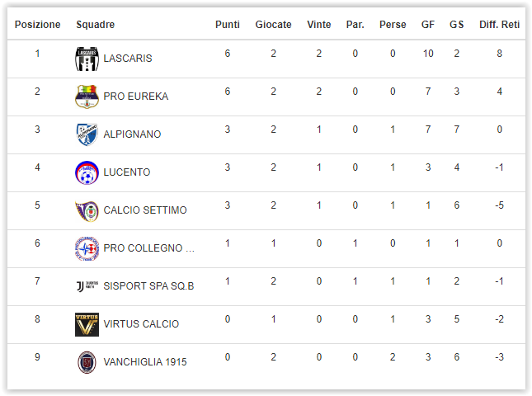Open the LASCARIS team name link

pos(128,59)
